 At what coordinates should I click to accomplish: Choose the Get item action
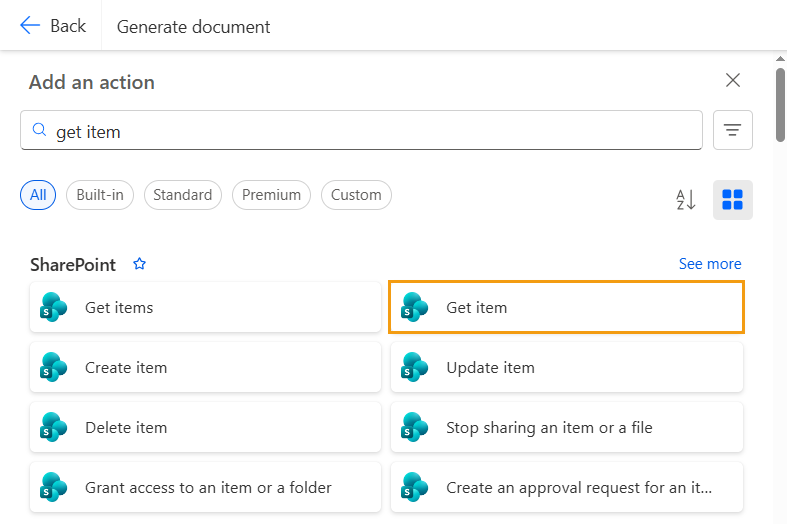[567, 307]
